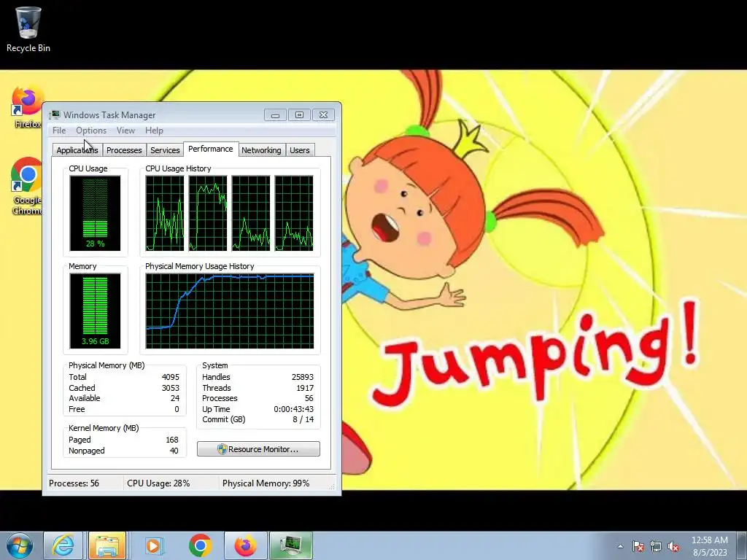Viewport: 747px width, 560px height.
Task: Click the second CPU Usage History graph
Action: tap(208, 213)
